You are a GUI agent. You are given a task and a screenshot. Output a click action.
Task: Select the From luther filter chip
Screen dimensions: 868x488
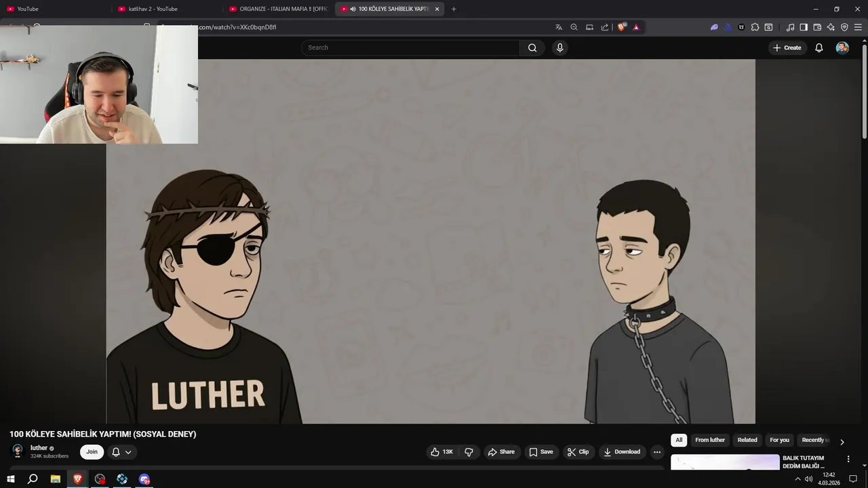click(x=710, y=440)
